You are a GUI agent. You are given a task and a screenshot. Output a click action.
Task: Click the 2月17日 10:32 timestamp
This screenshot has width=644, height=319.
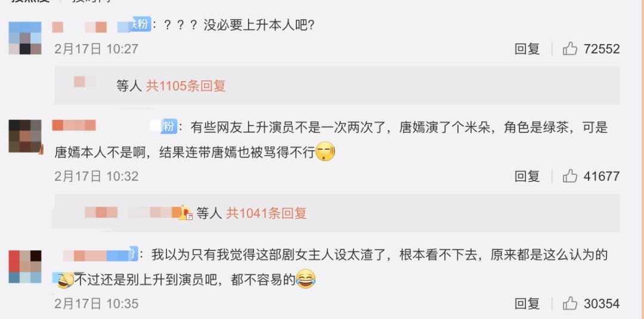96,176
